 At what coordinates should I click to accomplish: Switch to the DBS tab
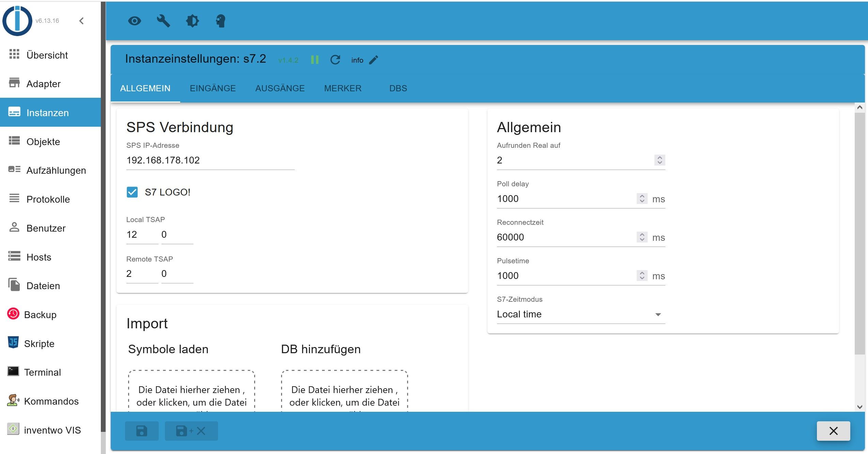click(x=398, y=89)
